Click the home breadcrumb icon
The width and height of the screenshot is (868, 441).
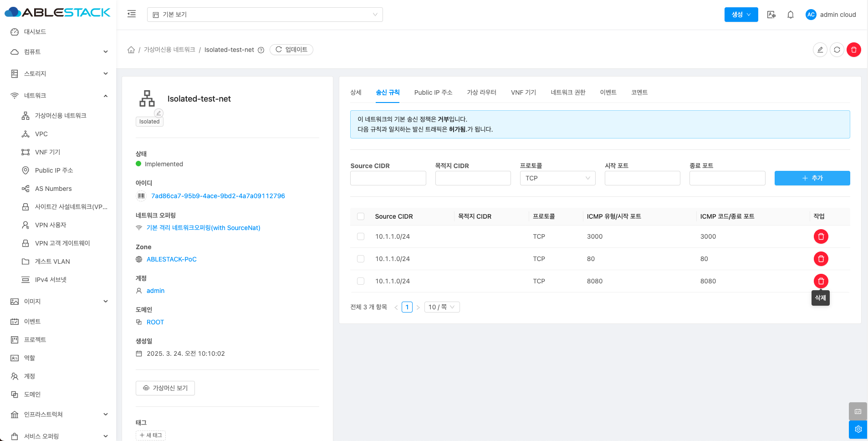click(x=131, y=50)
